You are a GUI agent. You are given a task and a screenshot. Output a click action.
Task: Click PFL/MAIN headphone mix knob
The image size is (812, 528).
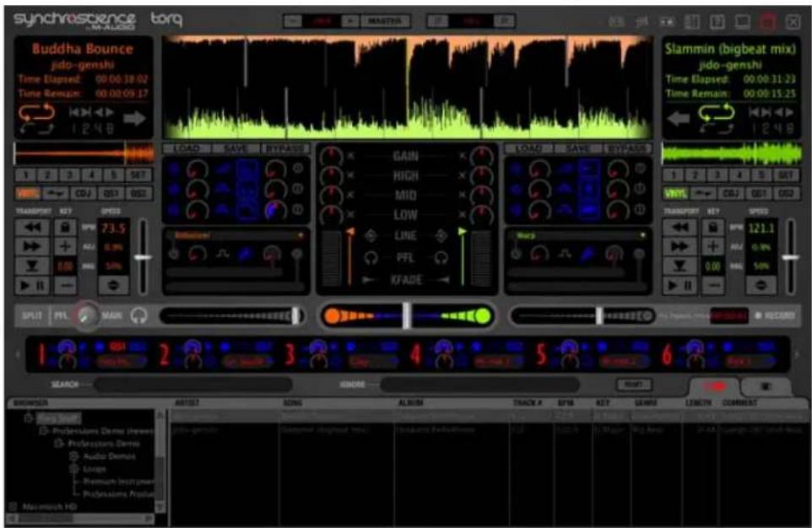87,315
